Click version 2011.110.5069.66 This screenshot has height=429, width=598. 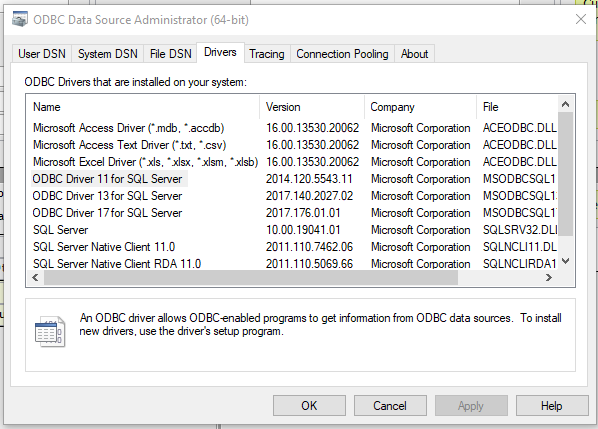click(x=309, y=264)
